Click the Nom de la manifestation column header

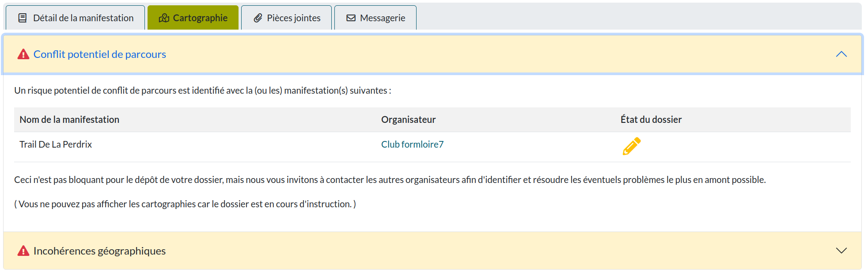click(x=69, y=120)
